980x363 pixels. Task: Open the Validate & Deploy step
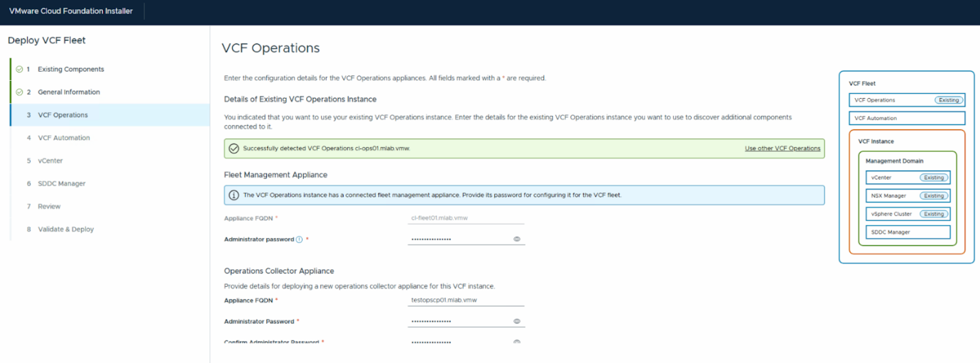[x=65, y=229]
